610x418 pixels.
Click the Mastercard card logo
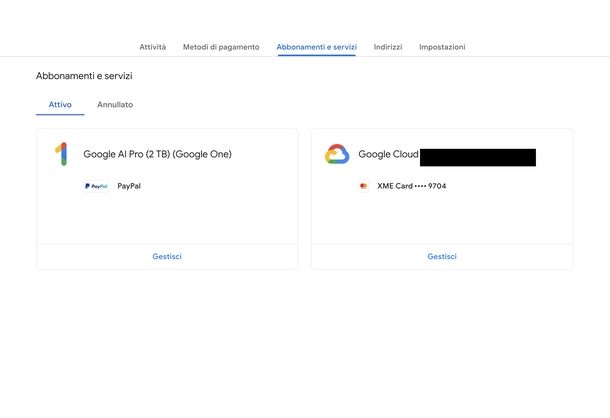pyautogui.click(x=364, y=186)
